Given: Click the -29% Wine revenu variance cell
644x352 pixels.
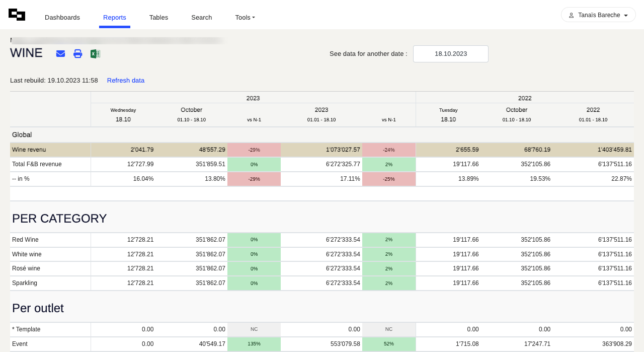Looking at the screenshot, I should click(x=254, y=150).
